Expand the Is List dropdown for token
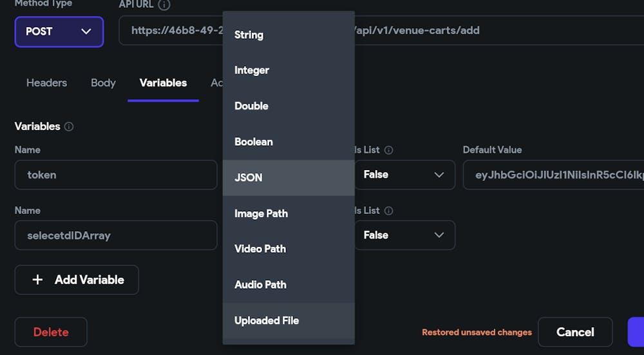644x355 pixels. tap(404, 175)
